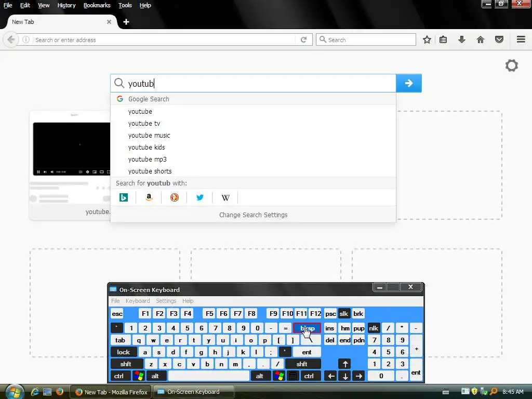532x399 pixels.
Task: Click the reload page icon
Action: (303, 39)
